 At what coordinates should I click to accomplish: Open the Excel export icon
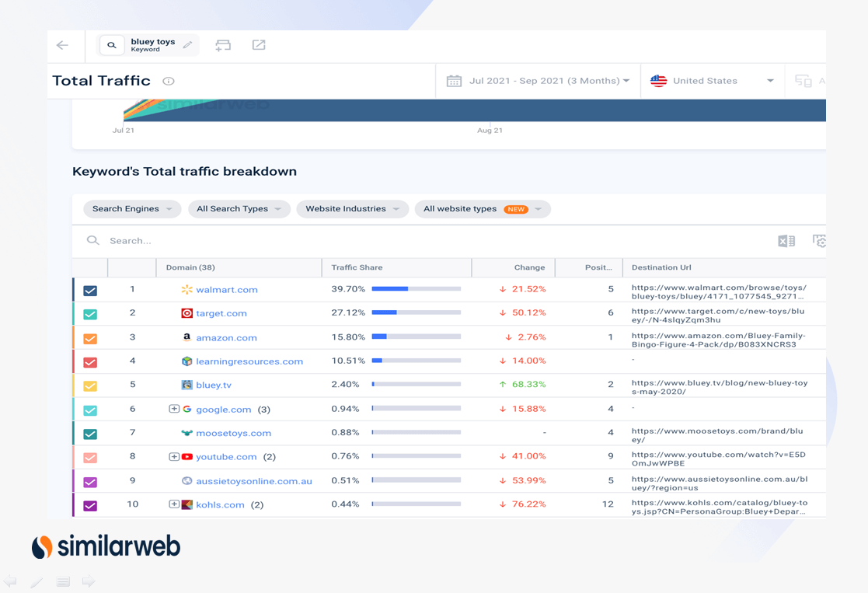click(786, 241)
